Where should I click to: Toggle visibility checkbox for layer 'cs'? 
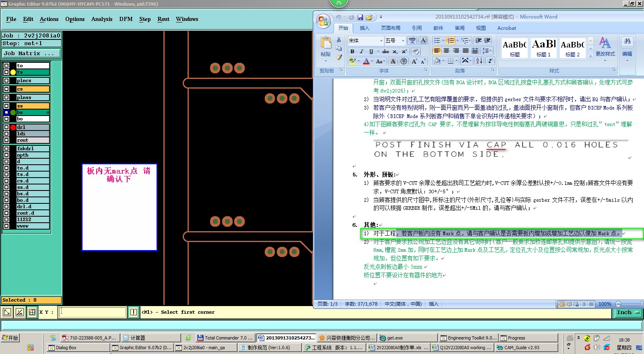pos(6,89)
